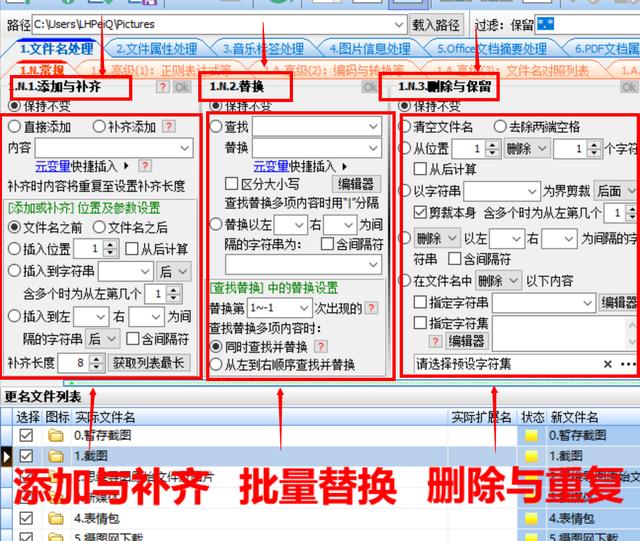Select the 补齐添加 radio button
The height and width of the screenshot is (541, 640).
pyautogui.click(x=99, y=126)
